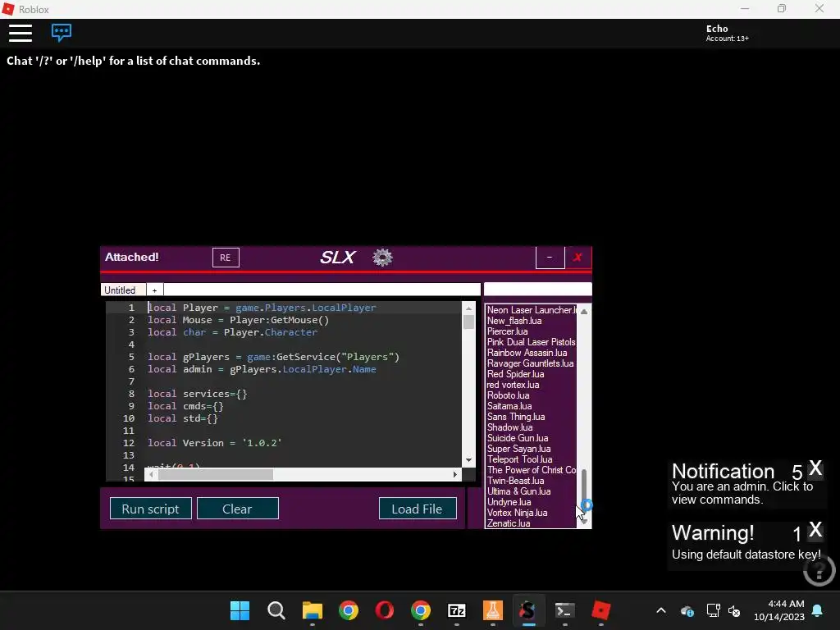This screenshot has width=840, height=630.
Task: Select New_flash.lua in the list
Action: pos(531,321)
